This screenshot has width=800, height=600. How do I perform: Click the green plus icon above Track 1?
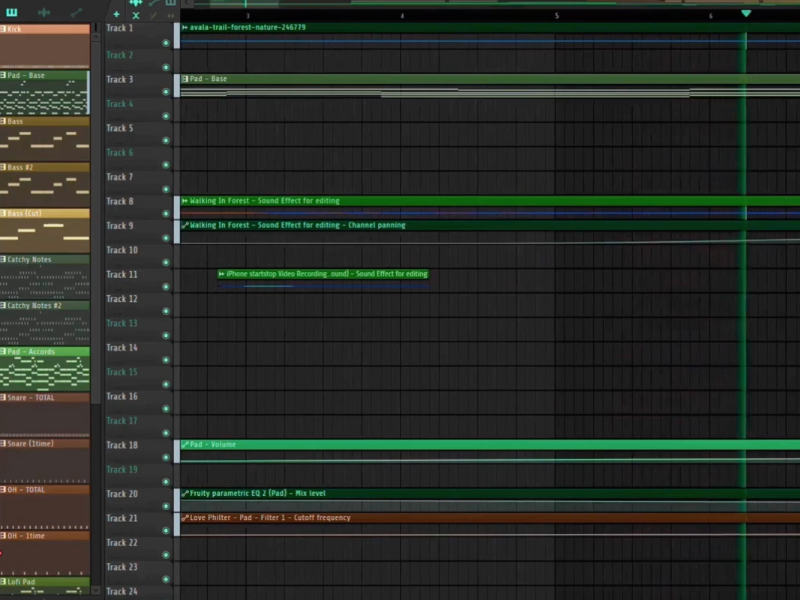[x=116, y=15]
